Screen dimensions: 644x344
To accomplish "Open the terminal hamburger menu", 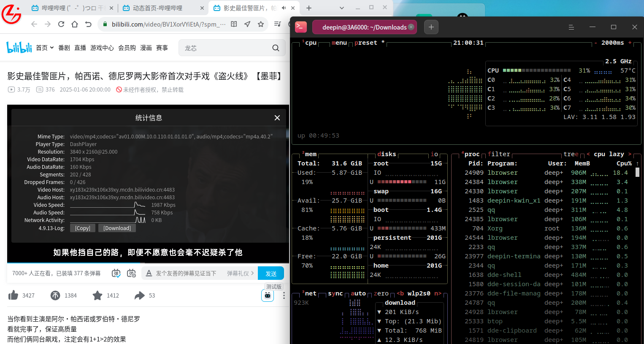I will click(x=571, y=27).
